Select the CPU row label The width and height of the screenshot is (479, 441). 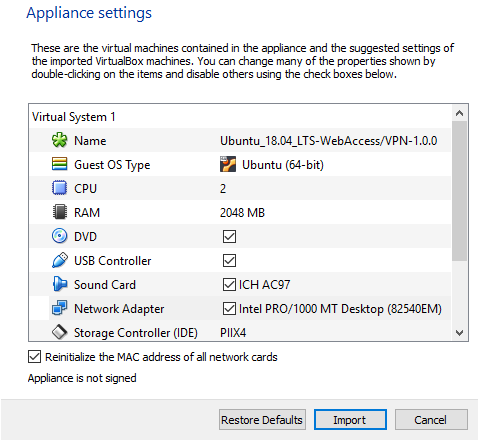click(x=85, y=189)
